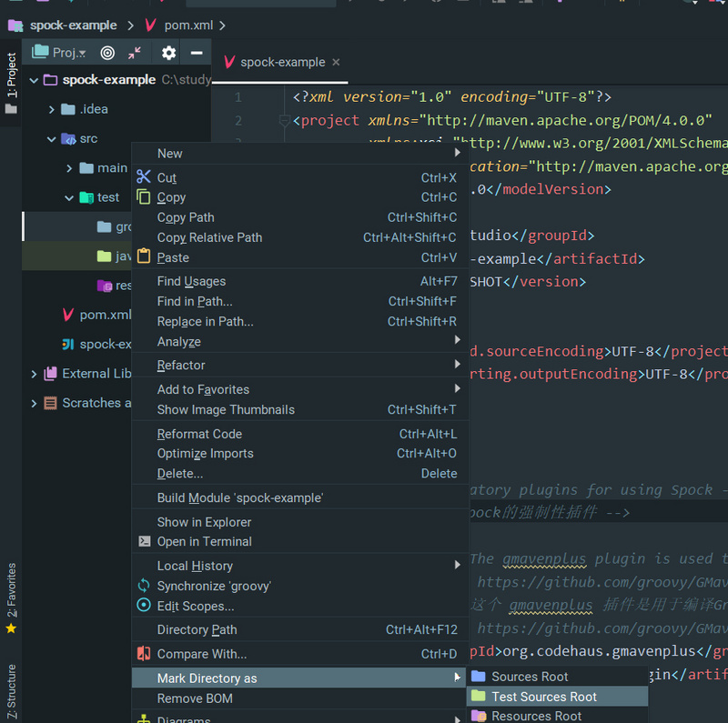Choose Sources Root in submenu

click(x=530, y=677)
